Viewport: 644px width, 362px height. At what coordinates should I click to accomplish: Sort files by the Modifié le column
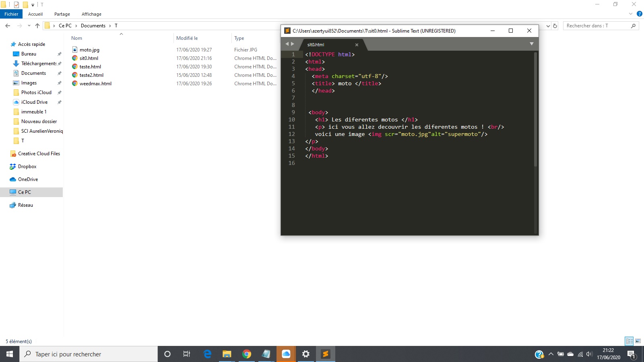(x=187, y=38)
